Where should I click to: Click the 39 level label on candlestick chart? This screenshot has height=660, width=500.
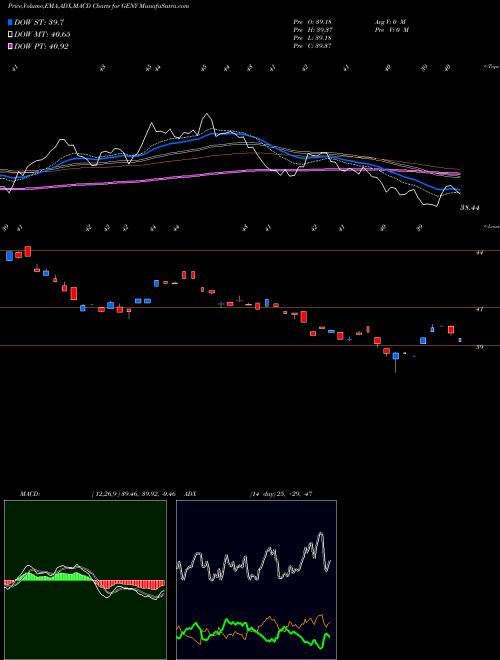[x=479, y=347]
